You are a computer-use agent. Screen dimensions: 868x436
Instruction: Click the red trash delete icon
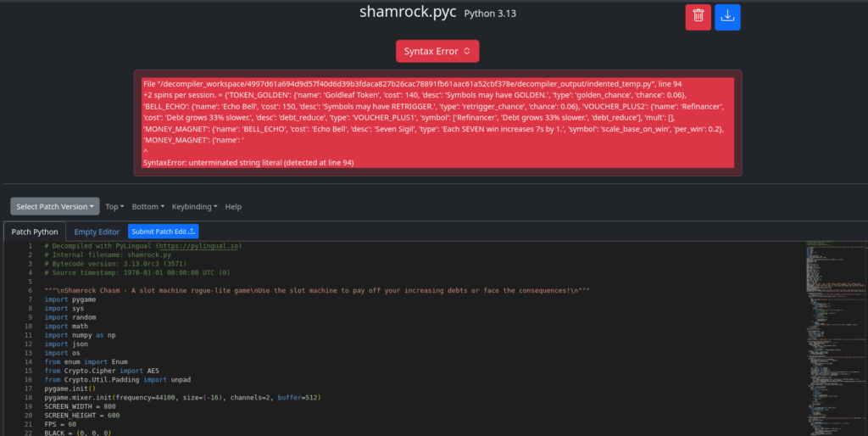pos(698,16)
